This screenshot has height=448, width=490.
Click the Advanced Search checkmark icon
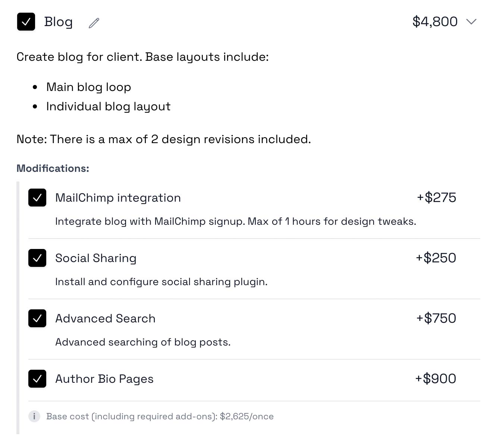[37, 318]
